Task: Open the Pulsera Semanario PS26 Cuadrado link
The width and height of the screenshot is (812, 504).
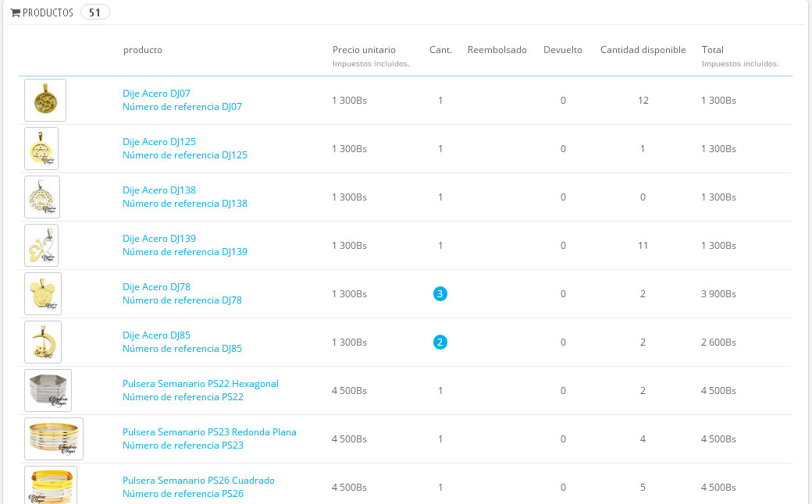Action: (x=198, y=480)
